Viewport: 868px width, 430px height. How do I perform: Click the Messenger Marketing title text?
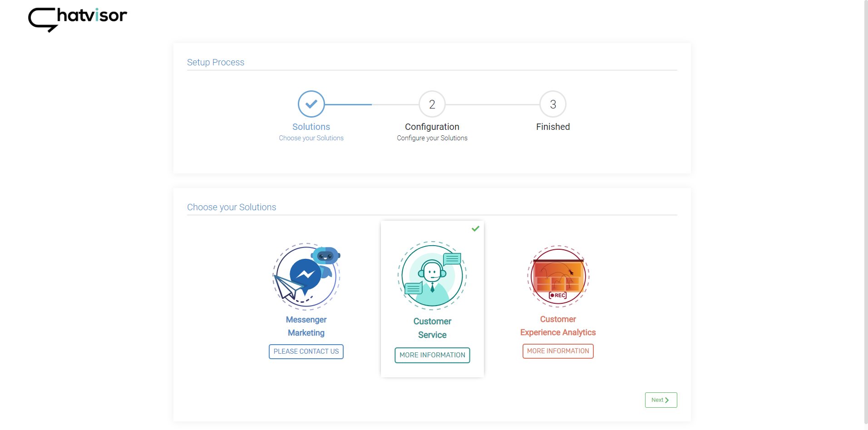click(306, 326)
